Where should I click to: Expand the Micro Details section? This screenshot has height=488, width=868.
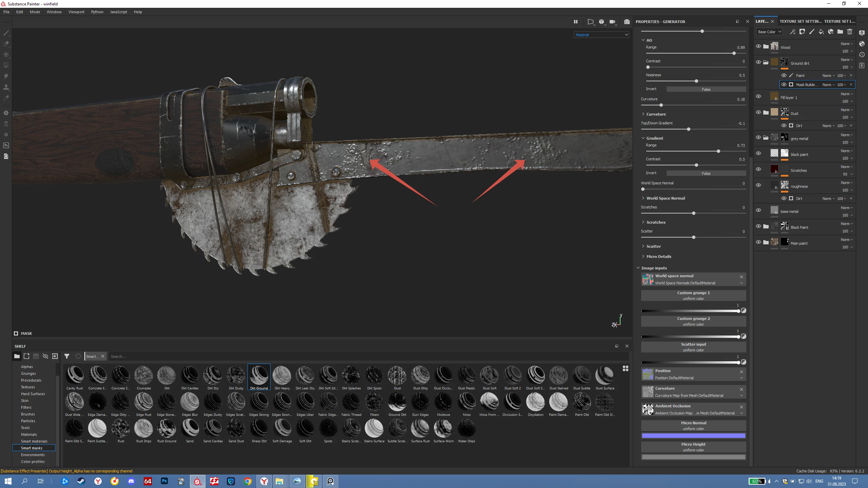[x=658, y=257]
